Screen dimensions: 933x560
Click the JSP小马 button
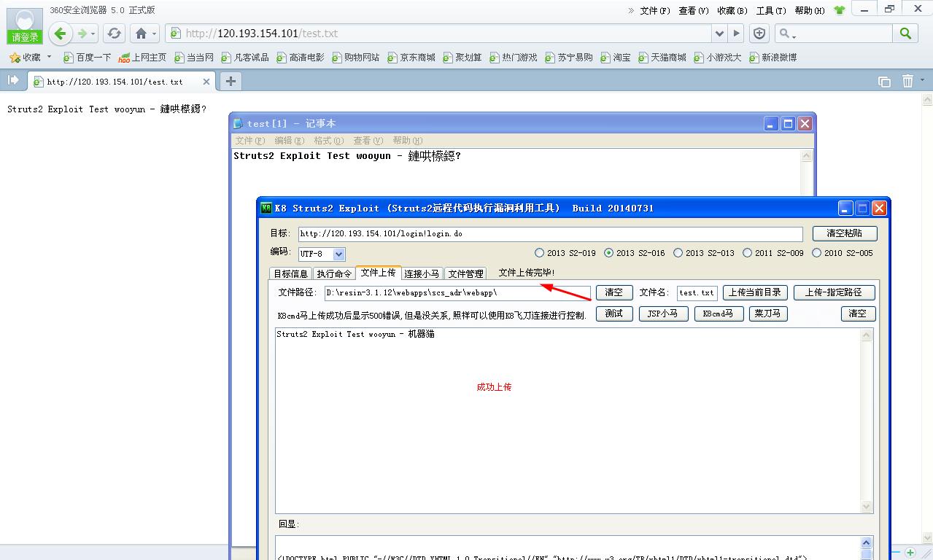click(x=663, y=314)
